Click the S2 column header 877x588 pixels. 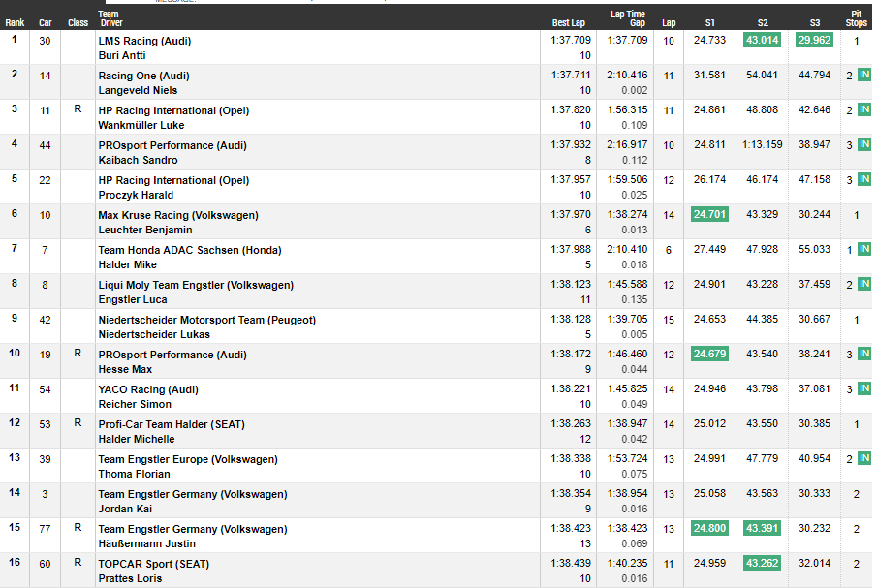click(x=763, y=23)
